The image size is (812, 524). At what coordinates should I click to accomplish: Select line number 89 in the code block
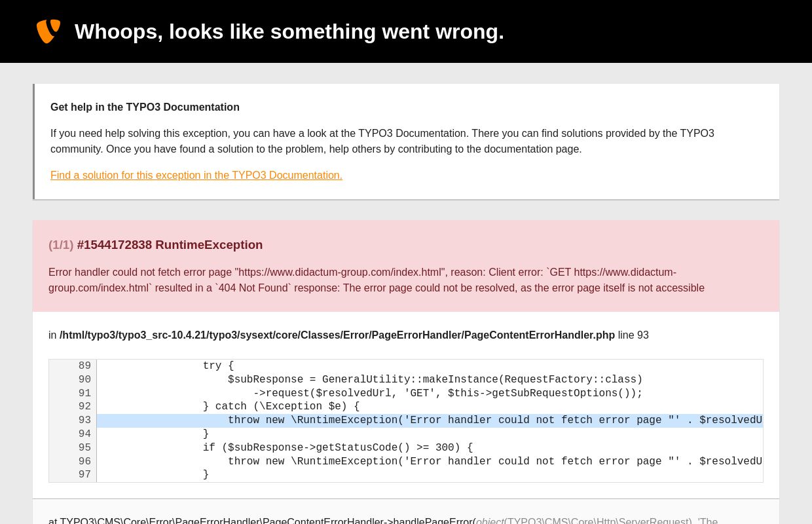click(x=84, y=366)
